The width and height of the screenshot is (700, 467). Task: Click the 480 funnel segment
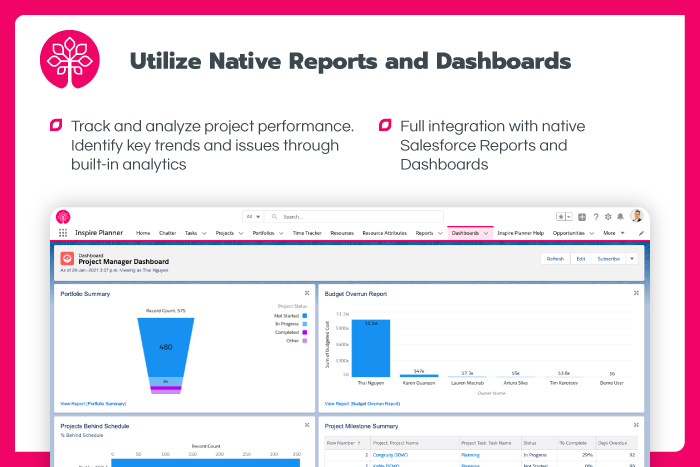166,347
